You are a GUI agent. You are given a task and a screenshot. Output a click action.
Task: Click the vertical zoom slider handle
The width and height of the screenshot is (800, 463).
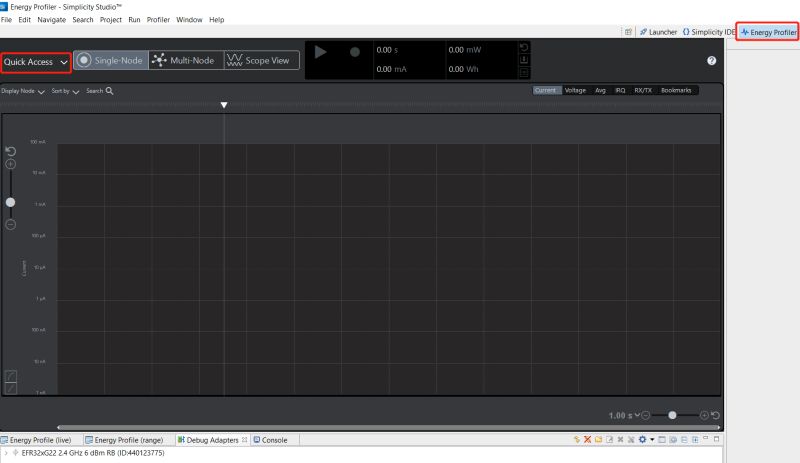point(10,203)
